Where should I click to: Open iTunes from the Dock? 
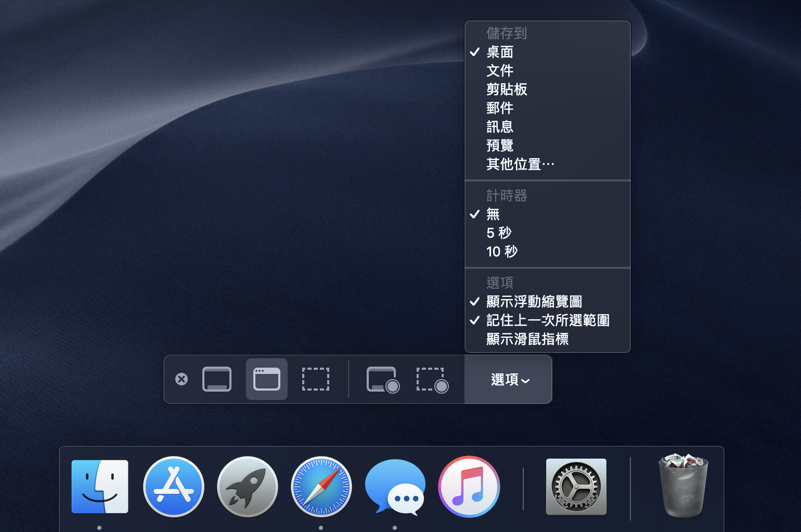tap(469, 487)
